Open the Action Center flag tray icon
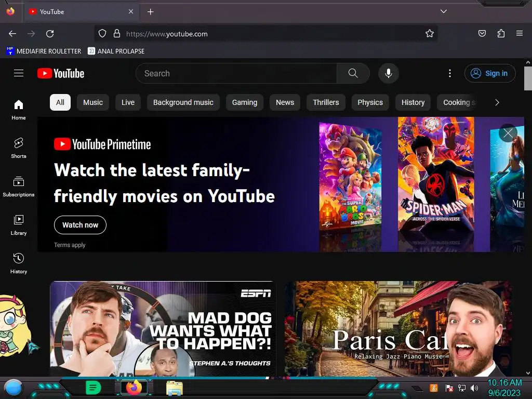Screen dimensions: 532x399 click(449, 388)
